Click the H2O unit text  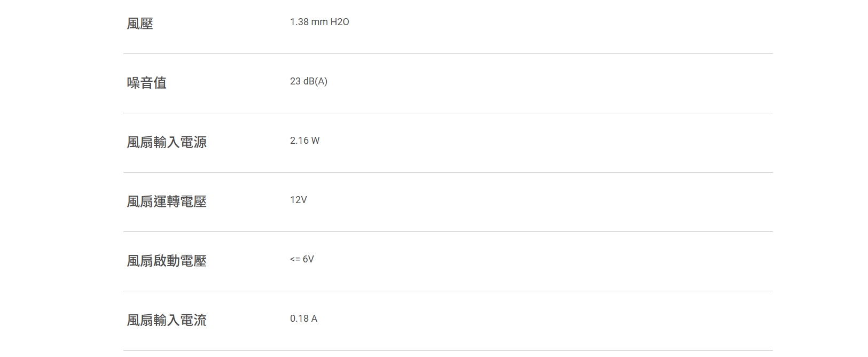point(340,22)
